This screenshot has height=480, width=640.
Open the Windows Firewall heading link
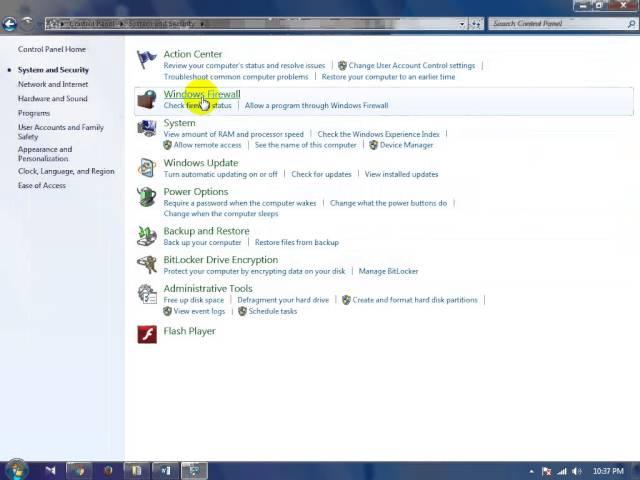pyautogui.click(x=202, y=94)
